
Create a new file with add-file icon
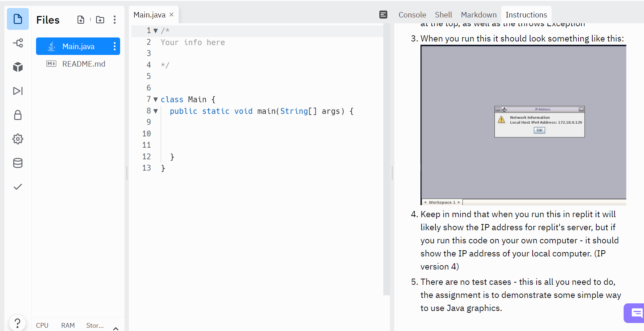(81, 20)
